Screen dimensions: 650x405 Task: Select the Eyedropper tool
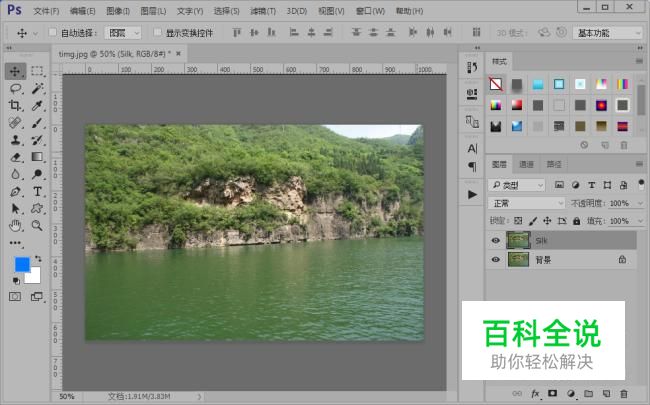coord(37,105)
